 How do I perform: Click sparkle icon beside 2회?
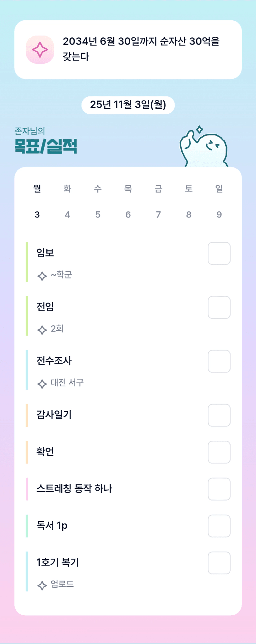point(42,330)
